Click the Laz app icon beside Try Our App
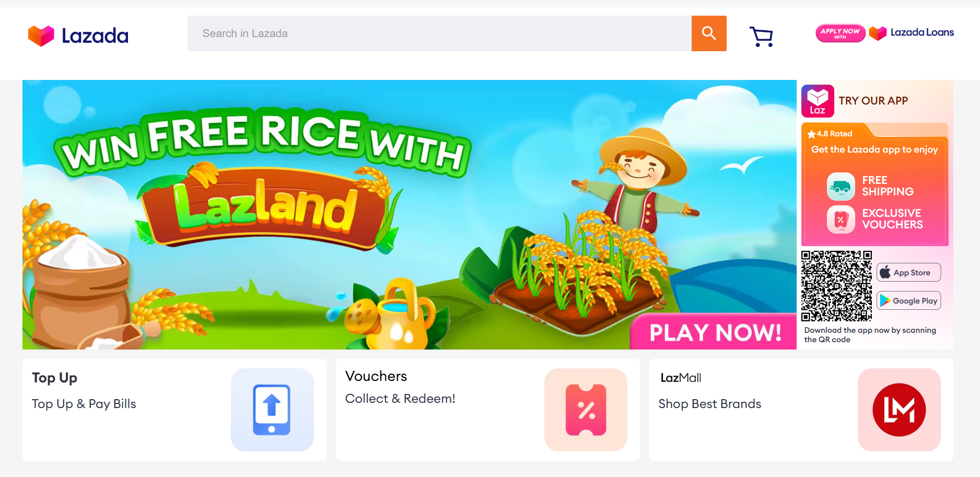The height and width of the screenshot is (477, 980). (x=818, y=101)
